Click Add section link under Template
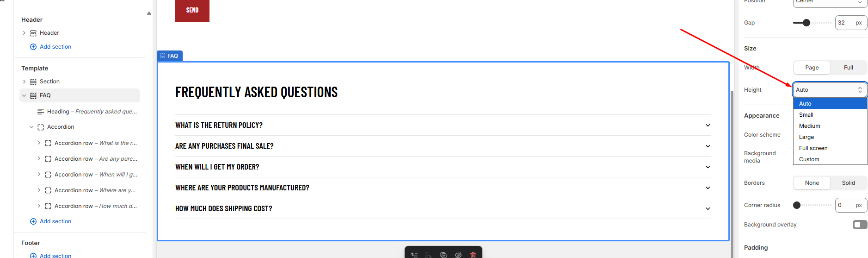 [x=55, y=221]
